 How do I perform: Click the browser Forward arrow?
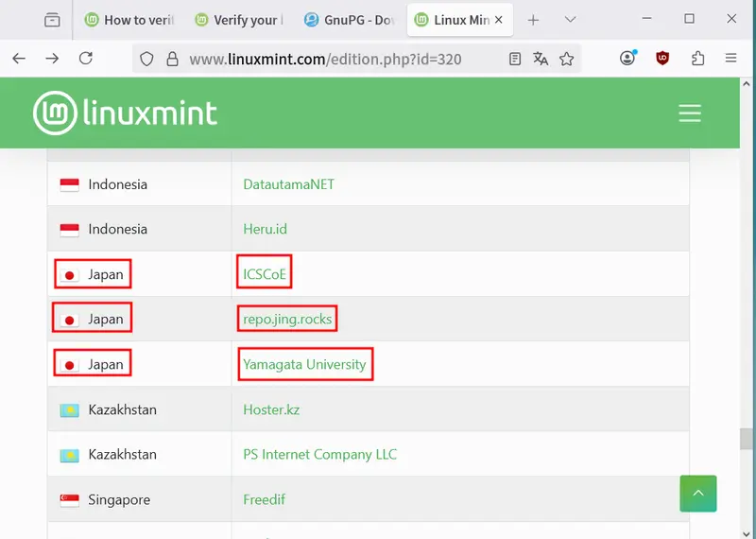(x=52, y=59)
